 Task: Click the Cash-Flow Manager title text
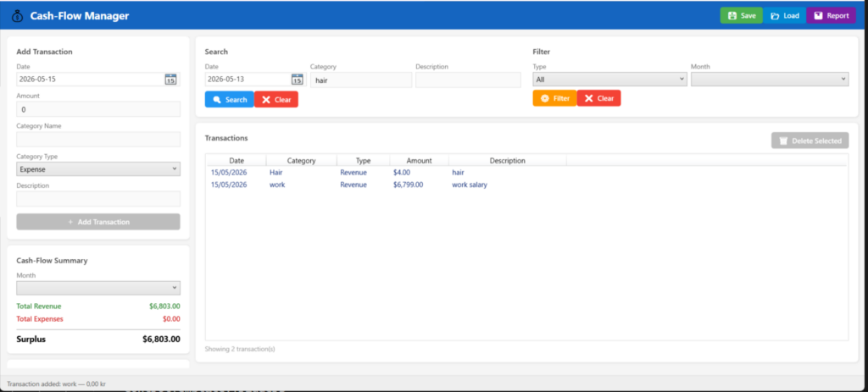[79, 16]
